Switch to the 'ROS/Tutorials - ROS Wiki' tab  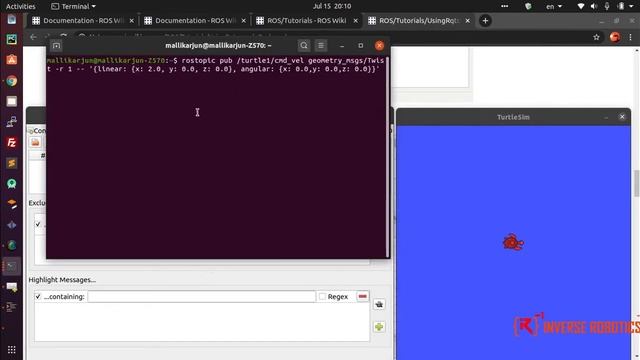click(x=307, y=20)
